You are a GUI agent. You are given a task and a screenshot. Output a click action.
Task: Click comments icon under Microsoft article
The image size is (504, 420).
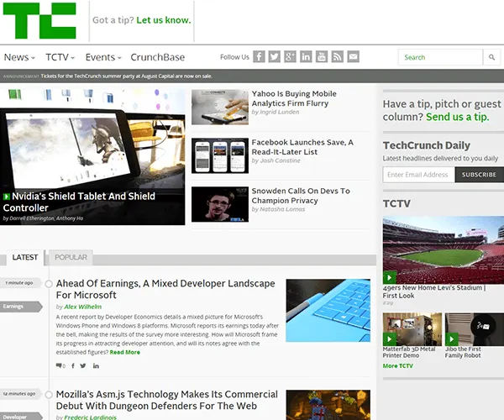click(x=60, y=365)
